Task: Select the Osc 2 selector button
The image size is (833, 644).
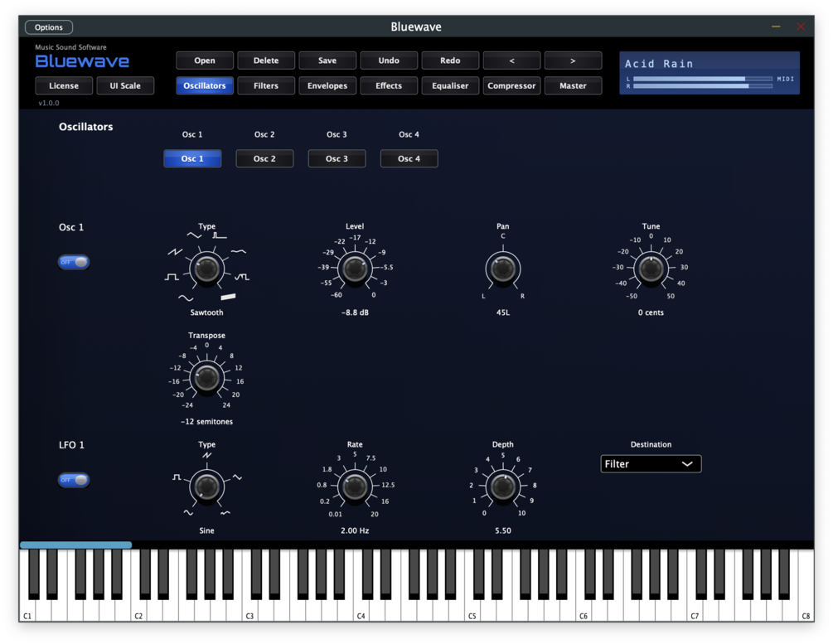Action: (x=264, y=158)
